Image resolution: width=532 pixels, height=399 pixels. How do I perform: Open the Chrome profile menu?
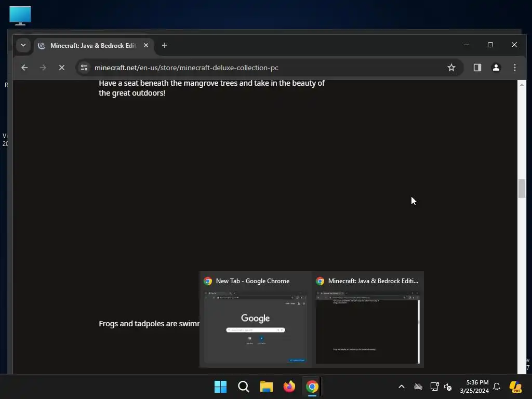pos(496,68)
